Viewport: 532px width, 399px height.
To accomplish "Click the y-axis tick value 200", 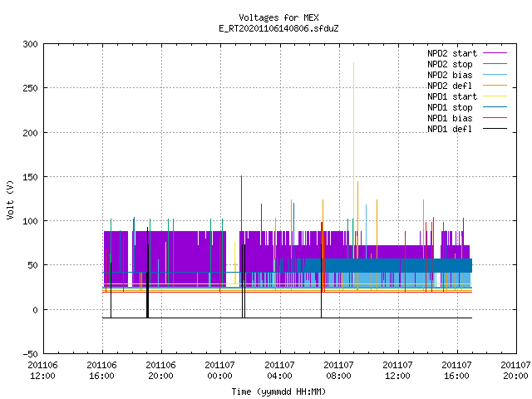I will coord(30,133).
